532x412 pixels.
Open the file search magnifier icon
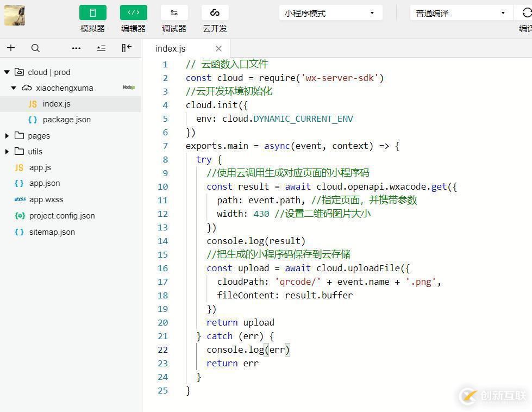(x=35, y=48)
